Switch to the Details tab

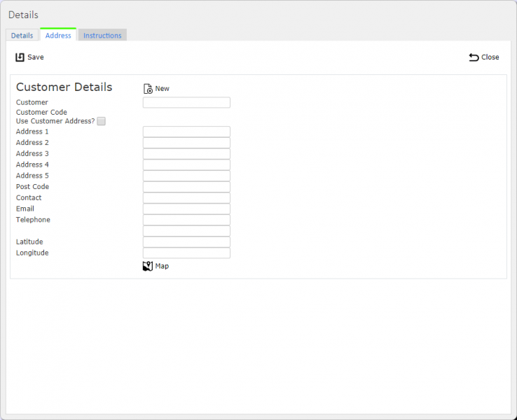pos(22,35)
